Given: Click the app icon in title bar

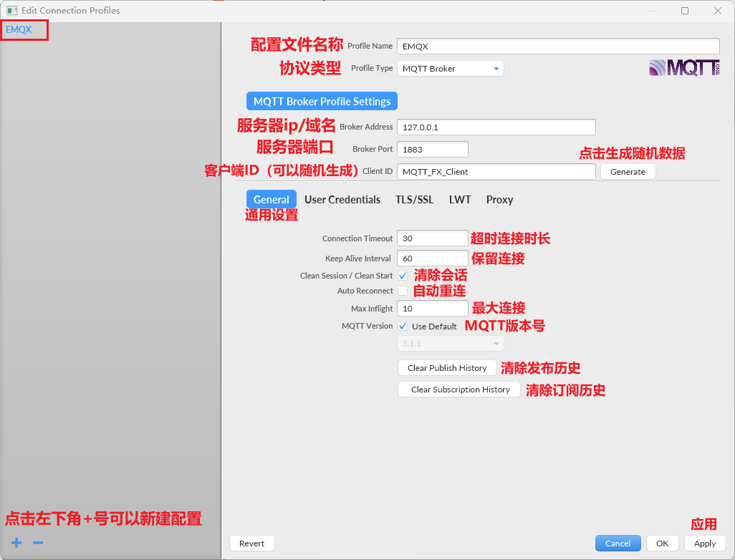Looking at the screenshot, I should tap(11, 10).
